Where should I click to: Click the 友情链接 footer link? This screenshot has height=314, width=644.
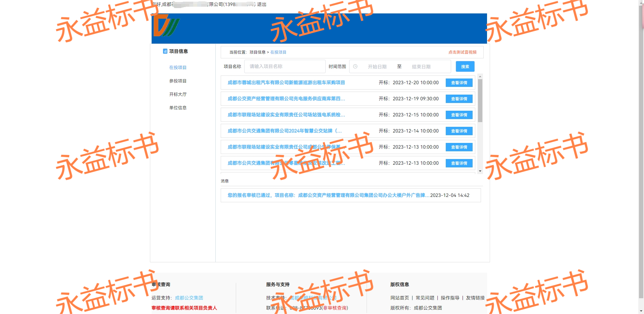(x=475, y=298)
